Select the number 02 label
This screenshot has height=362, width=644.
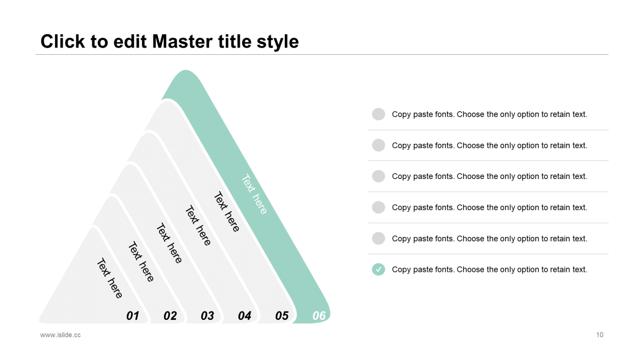pyautogui.click(x=170, y=316)
